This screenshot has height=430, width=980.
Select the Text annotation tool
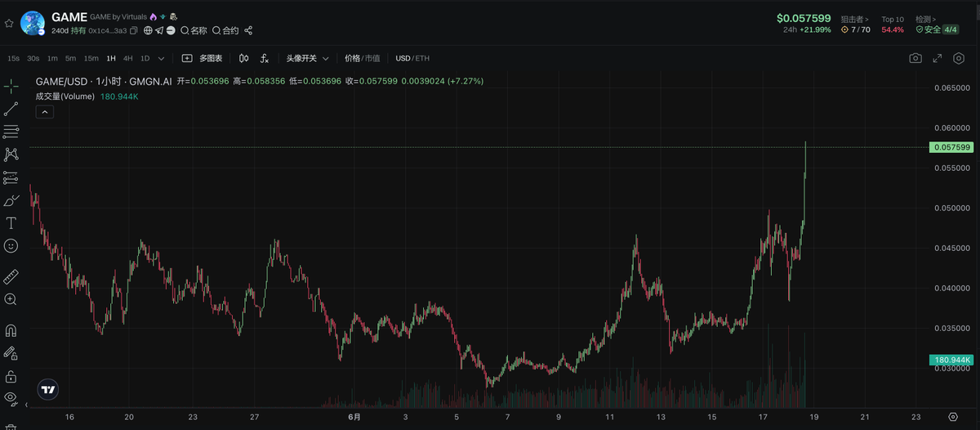11,222
